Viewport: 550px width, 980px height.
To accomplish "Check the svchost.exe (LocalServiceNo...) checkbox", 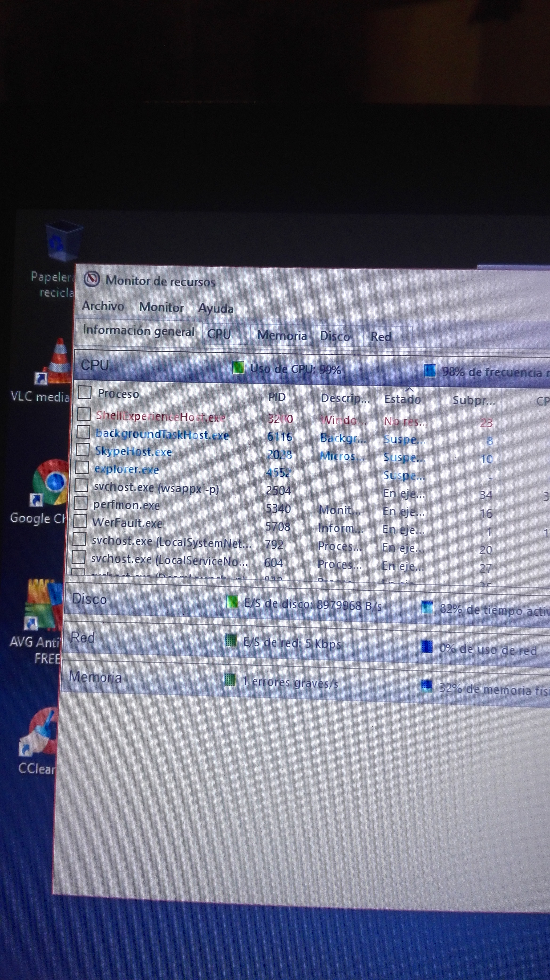I will [78, 557].
